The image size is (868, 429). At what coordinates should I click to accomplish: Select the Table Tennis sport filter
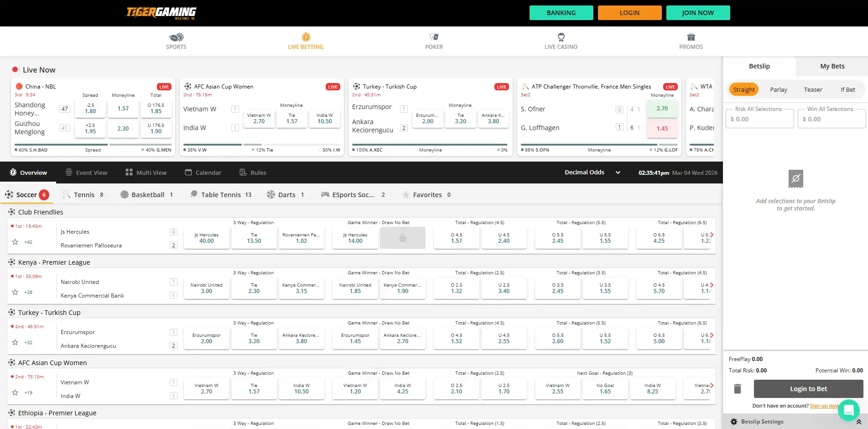pyautogui.click(x=221, y=195)
